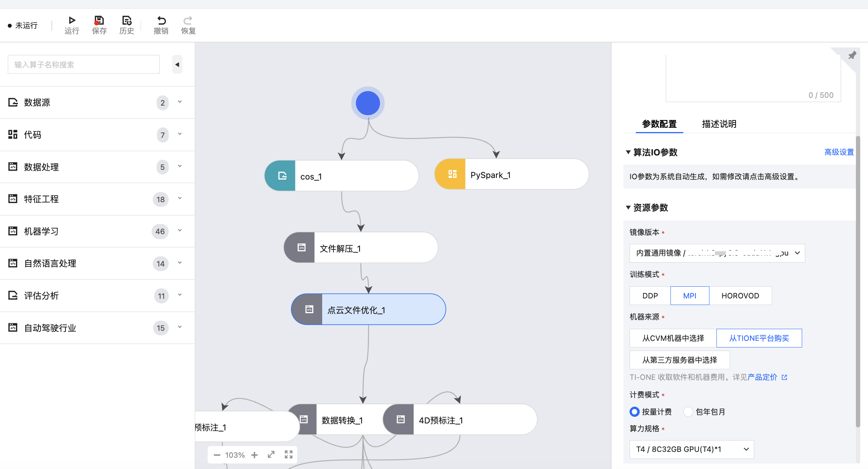Viewport: 868px width, 469px height.
Task: Pin the right settings panel
Action: [x=852, y=55]
